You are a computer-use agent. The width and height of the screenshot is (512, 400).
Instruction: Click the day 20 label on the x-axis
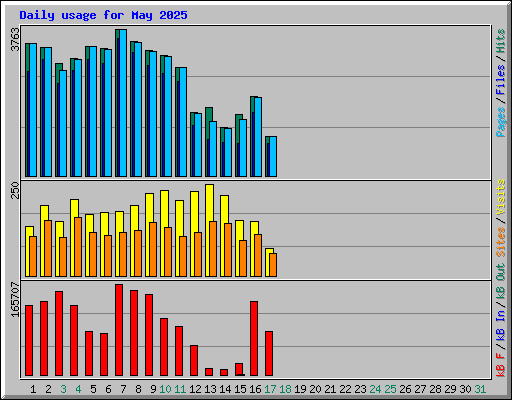coord(315,389)
